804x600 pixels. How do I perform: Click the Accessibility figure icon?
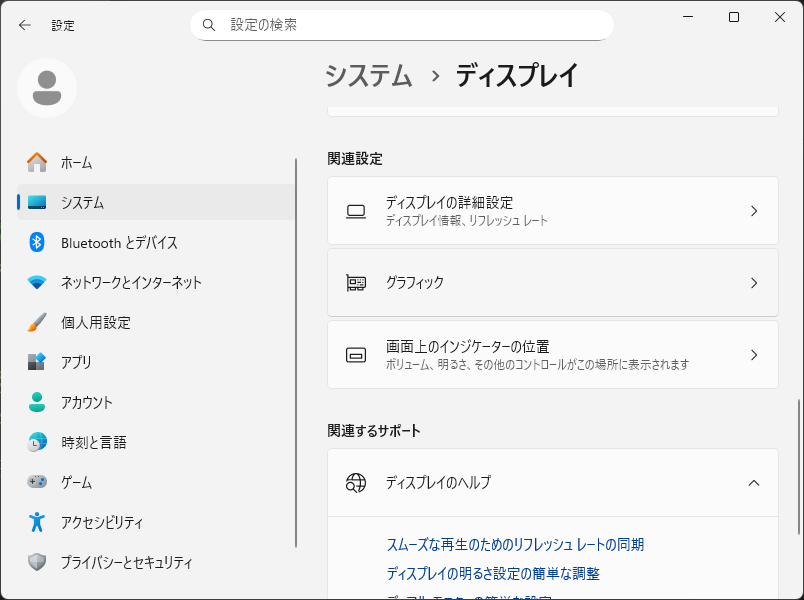click(37, 522)
